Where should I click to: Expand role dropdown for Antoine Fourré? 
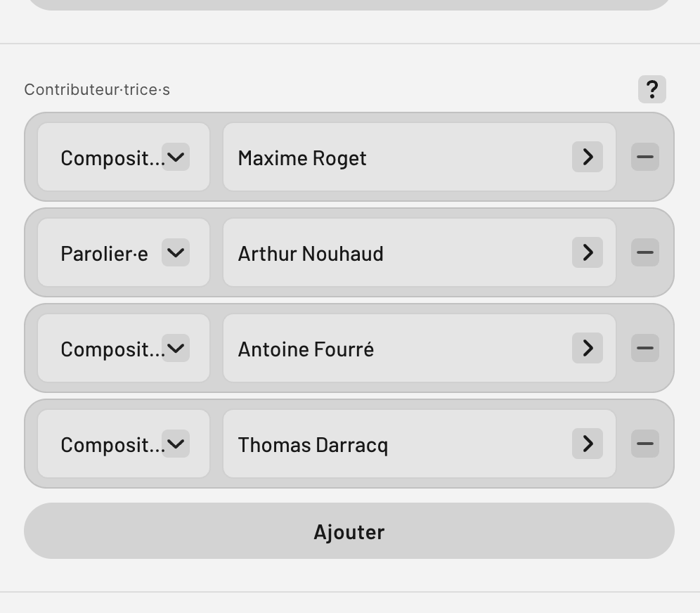pyautogui.click(x=176, y=348)
